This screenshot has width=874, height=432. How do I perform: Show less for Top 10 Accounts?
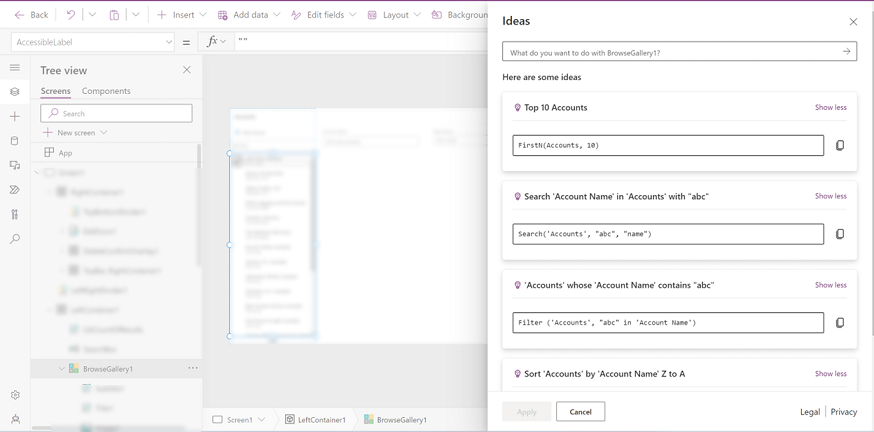(830, 108)
